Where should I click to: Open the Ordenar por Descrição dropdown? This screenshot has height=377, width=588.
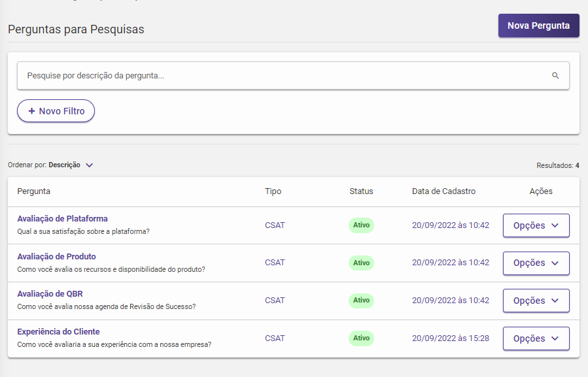[x=89, y=165]
